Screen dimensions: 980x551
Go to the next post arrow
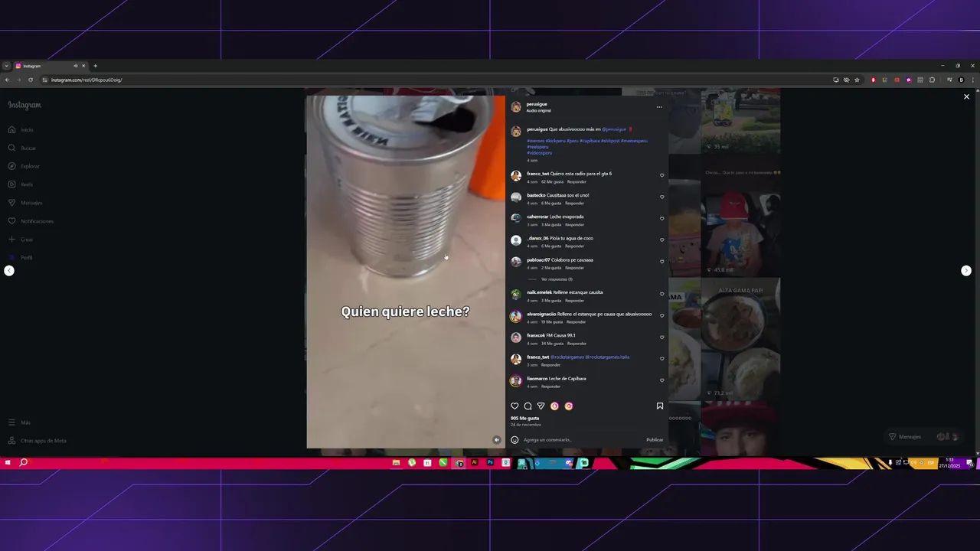pos(966,271)
